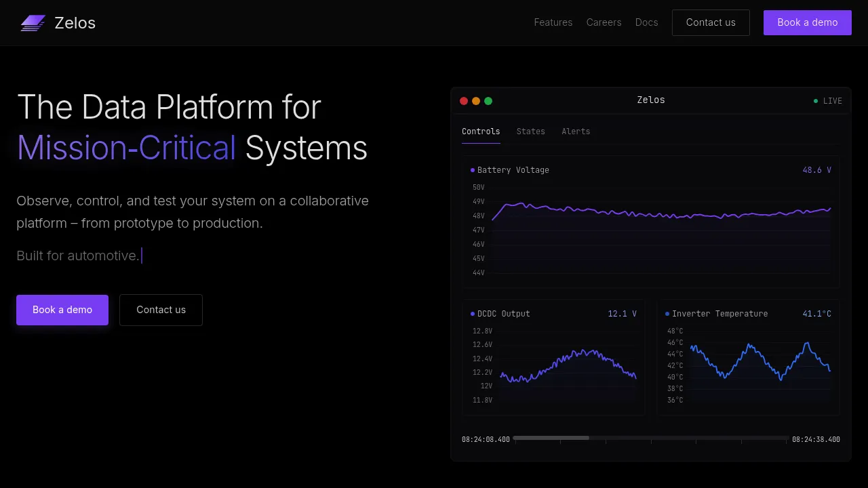
Task: Click the Battery Voltage chart label
Action: tap(513, 170)
